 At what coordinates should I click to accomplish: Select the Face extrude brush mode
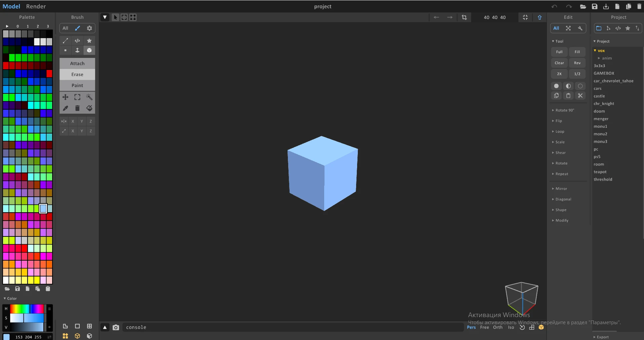(x=77, y=50)
